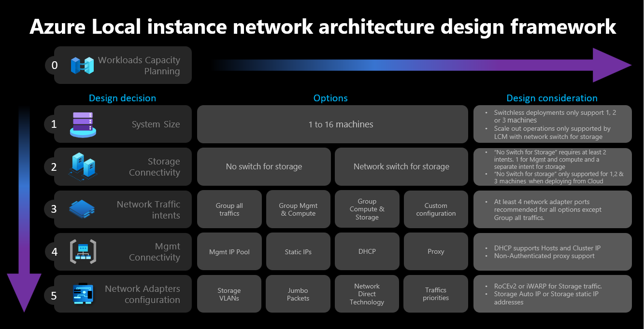
Task: Click the Scale out operations consideration text
Action: pos(552,133)
